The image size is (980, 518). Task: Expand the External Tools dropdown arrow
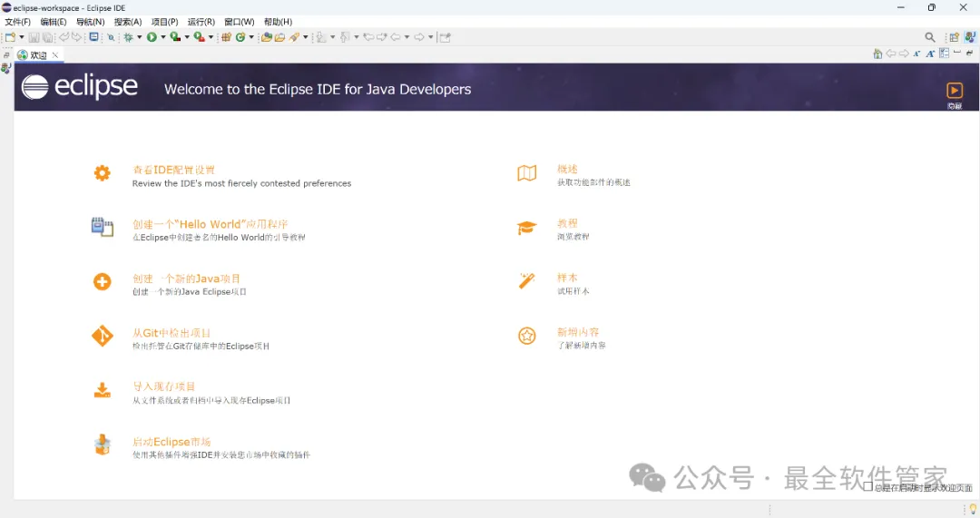point(211,37)
